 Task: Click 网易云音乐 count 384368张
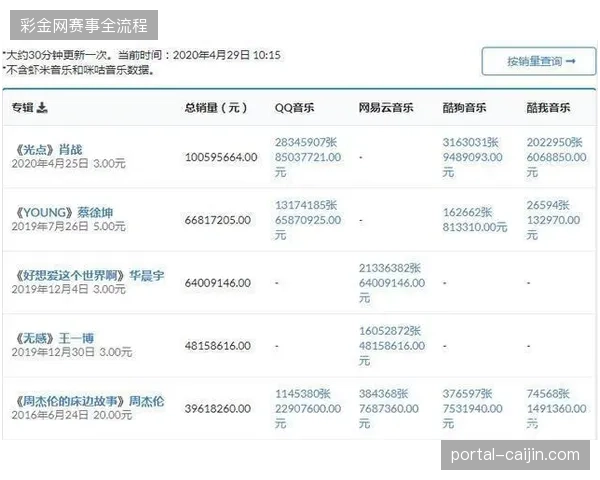point(383,393)
